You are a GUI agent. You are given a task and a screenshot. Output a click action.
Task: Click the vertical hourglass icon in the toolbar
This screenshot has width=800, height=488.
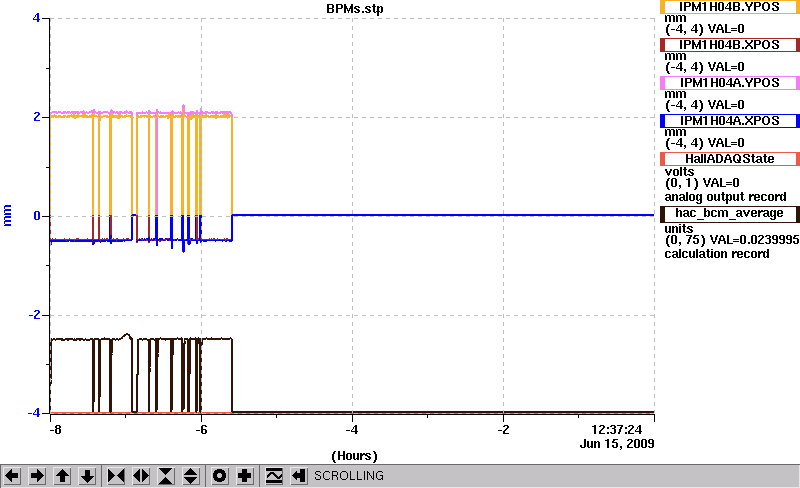[166, 476]
